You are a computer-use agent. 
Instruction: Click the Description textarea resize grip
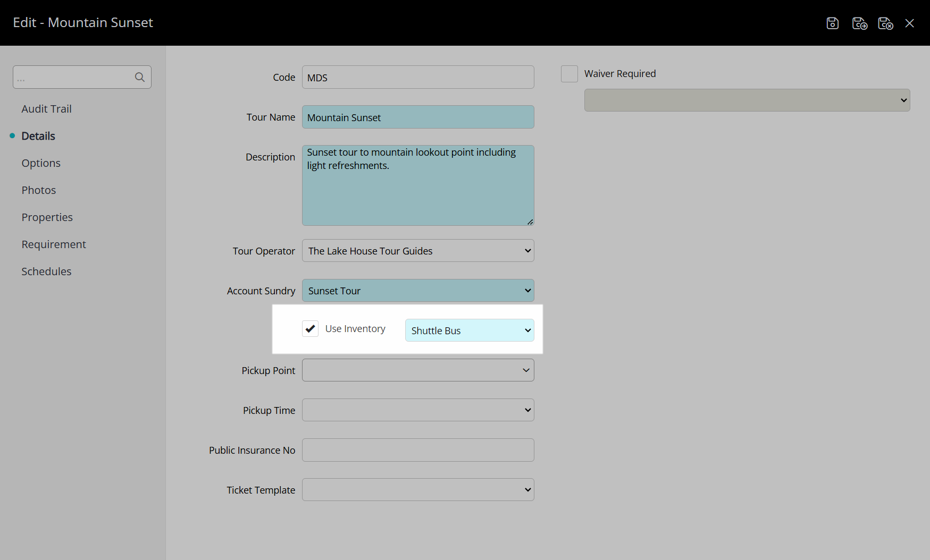pyautogui.click(x=530, y=222)
